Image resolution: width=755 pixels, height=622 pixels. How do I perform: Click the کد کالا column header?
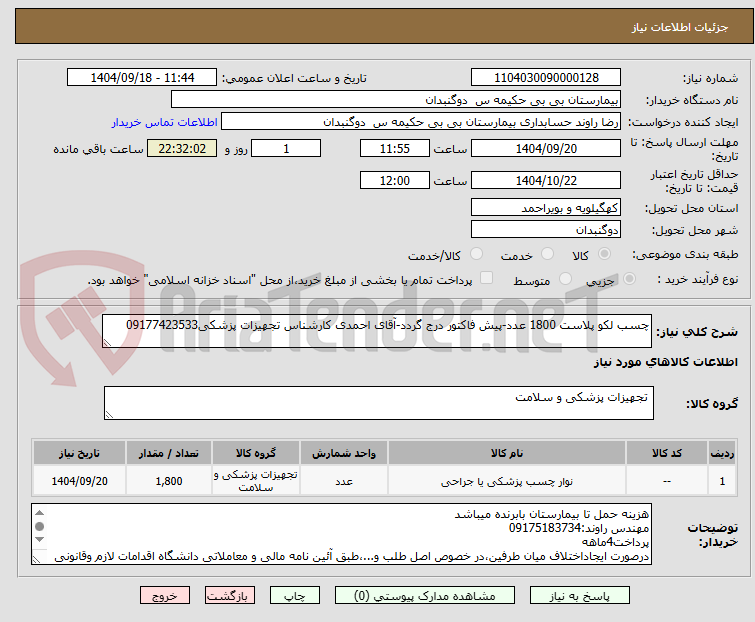click(667, 453)
